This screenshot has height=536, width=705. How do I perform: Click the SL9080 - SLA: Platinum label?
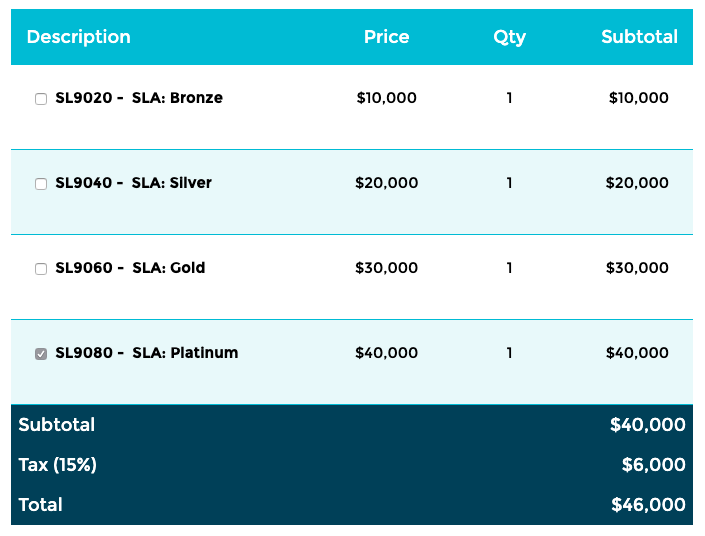(x=146, y=353)
